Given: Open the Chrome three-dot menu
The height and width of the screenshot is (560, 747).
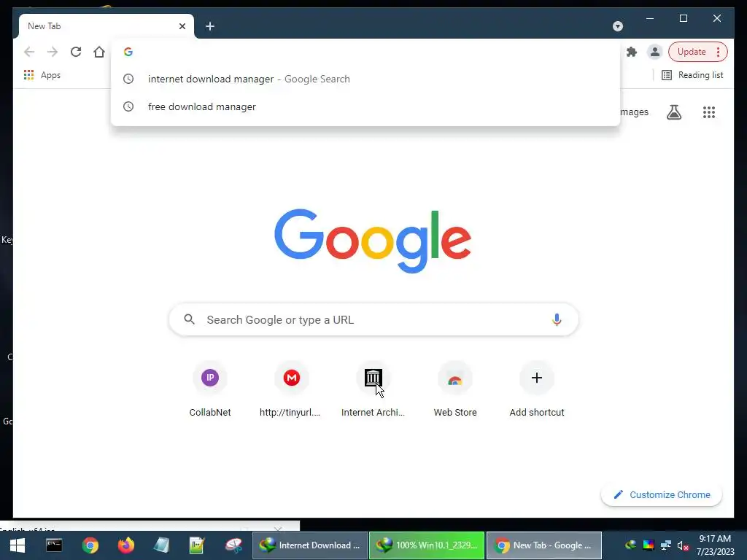Looking at the screenshot, I should coord(719,52).
